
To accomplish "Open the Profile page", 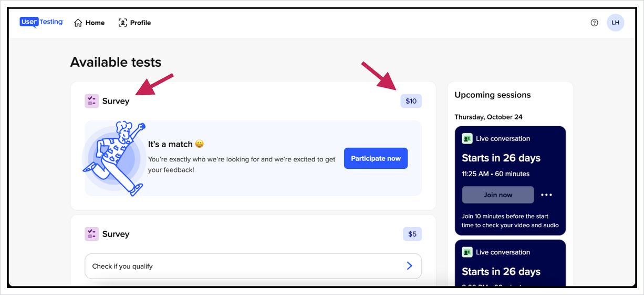I will (134, 23).
